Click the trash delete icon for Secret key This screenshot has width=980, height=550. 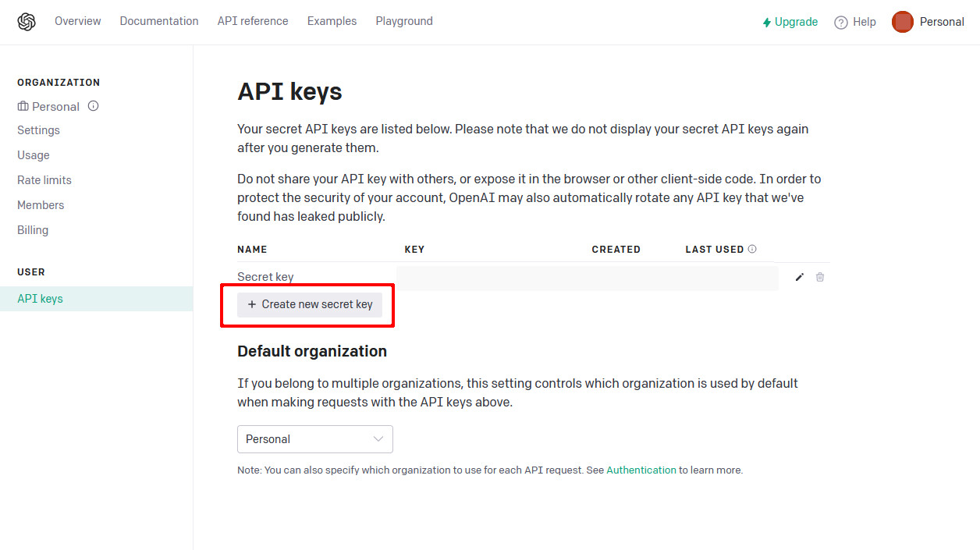tap(820, 277)
